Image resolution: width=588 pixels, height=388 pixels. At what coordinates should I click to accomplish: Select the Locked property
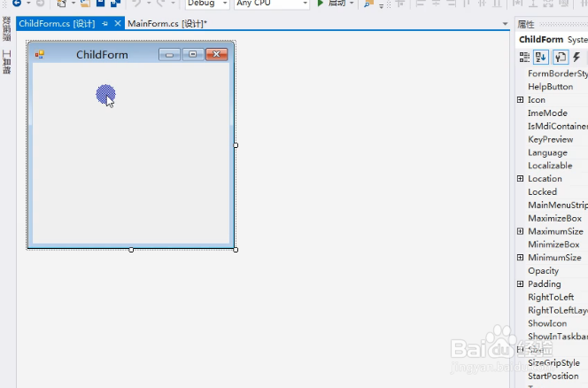coord(542,191)
